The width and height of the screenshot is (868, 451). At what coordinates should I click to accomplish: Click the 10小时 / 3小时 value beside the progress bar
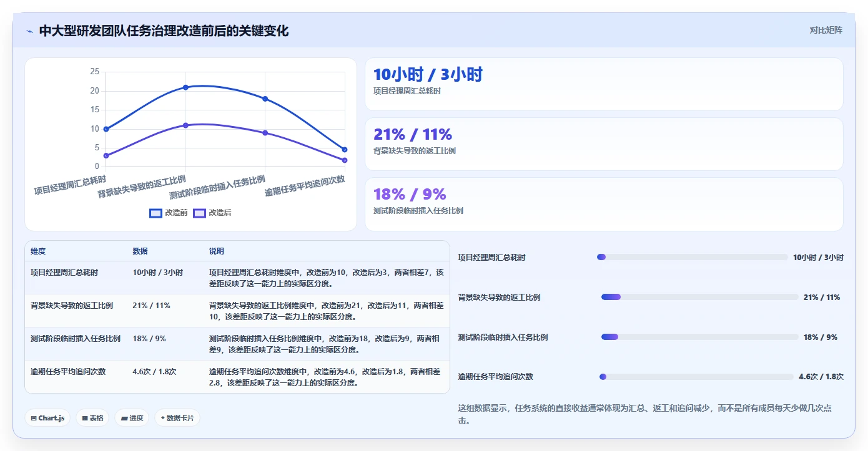818,257
